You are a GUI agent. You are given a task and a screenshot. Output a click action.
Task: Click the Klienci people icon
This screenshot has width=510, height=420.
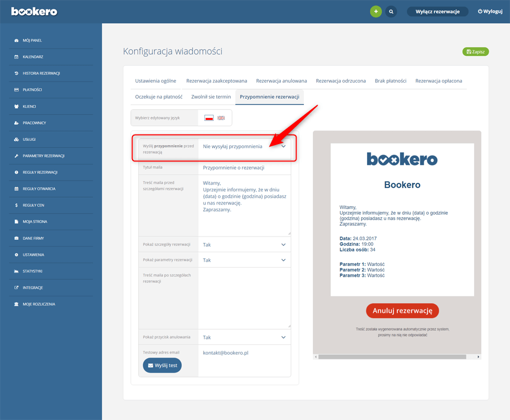click(16, 107)
